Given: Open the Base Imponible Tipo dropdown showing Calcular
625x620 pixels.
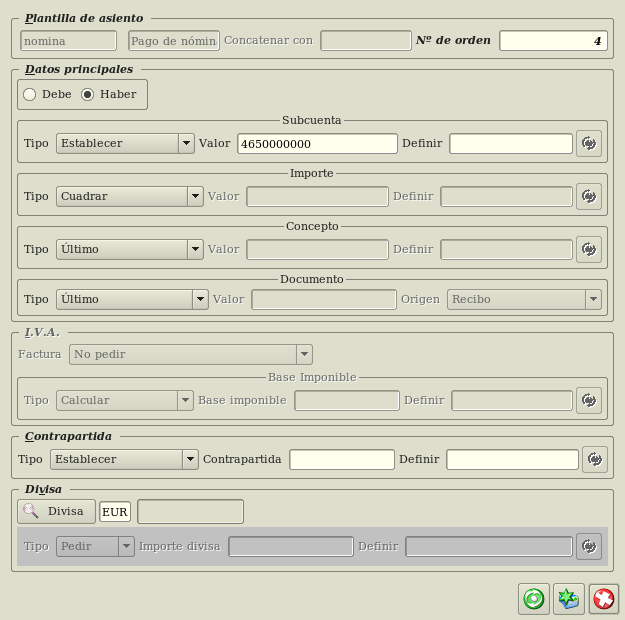Looking at the screenshot, I should pos(125,400).
